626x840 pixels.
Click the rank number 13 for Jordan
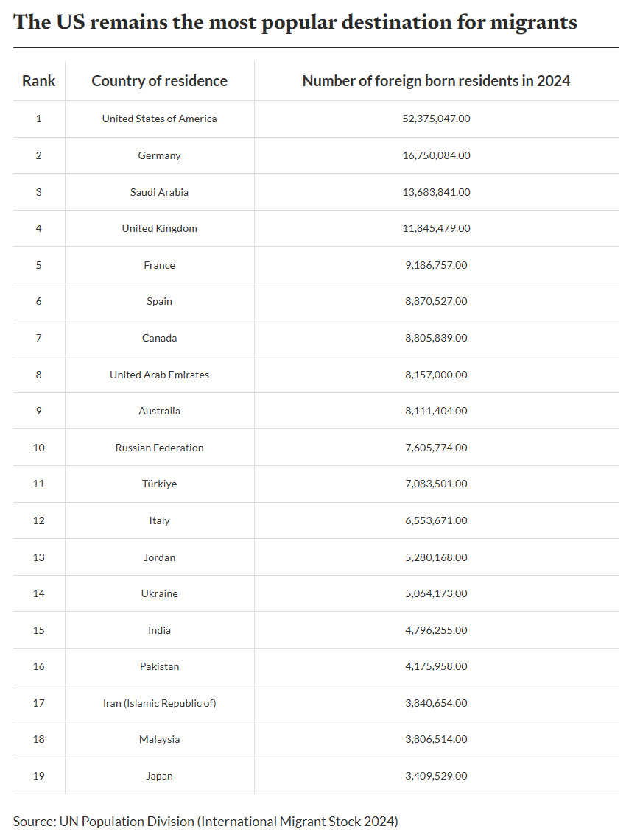[38, 557]
